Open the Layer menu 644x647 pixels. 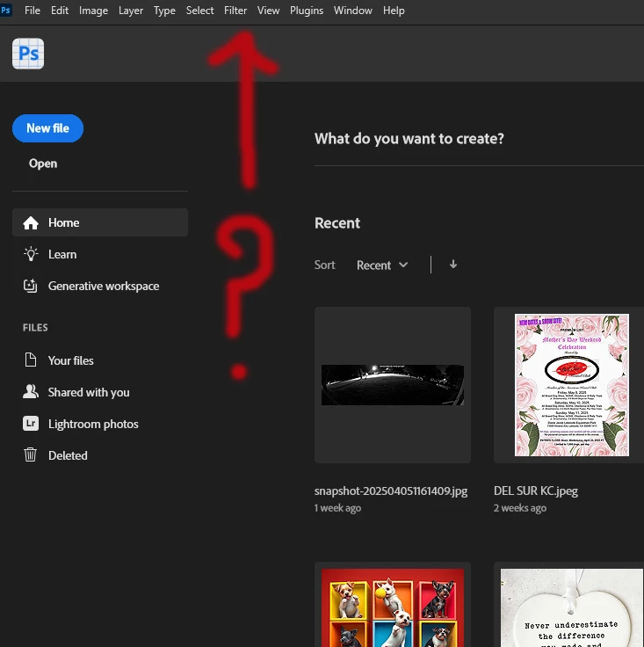click(131, 11)
